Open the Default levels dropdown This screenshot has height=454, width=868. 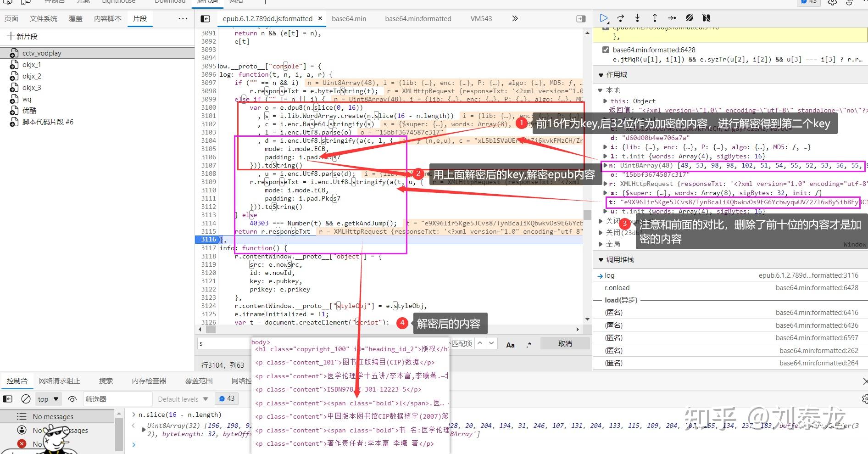183,399
